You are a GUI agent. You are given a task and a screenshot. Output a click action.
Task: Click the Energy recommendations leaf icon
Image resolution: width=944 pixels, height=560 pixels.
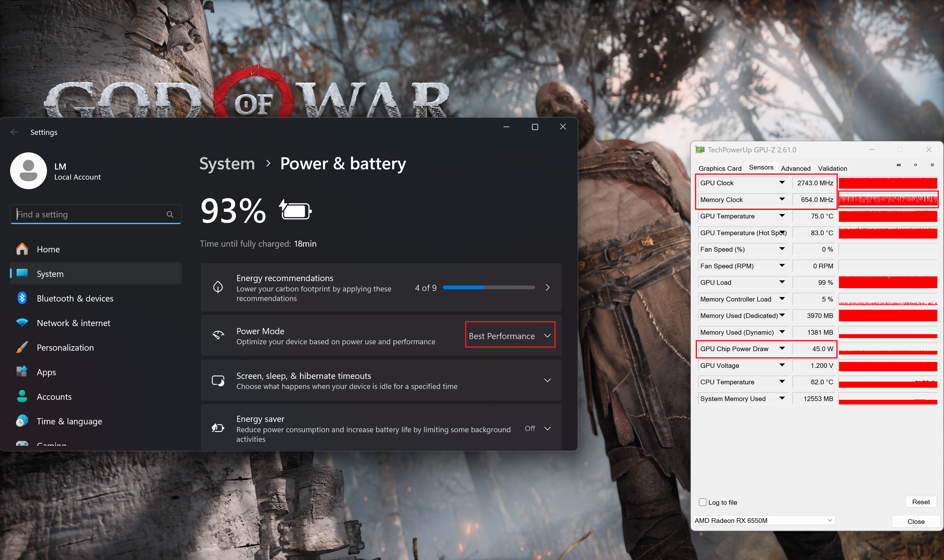(218, 287)
